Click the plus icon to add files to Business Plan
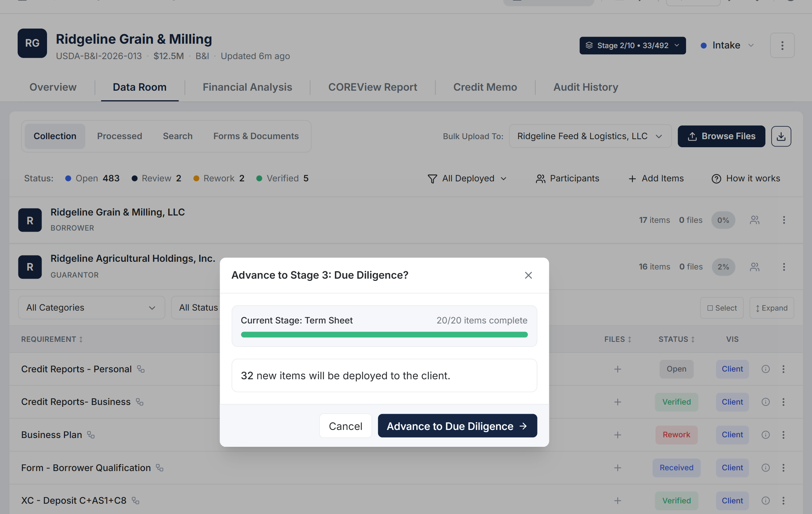 tap(618, 435)
